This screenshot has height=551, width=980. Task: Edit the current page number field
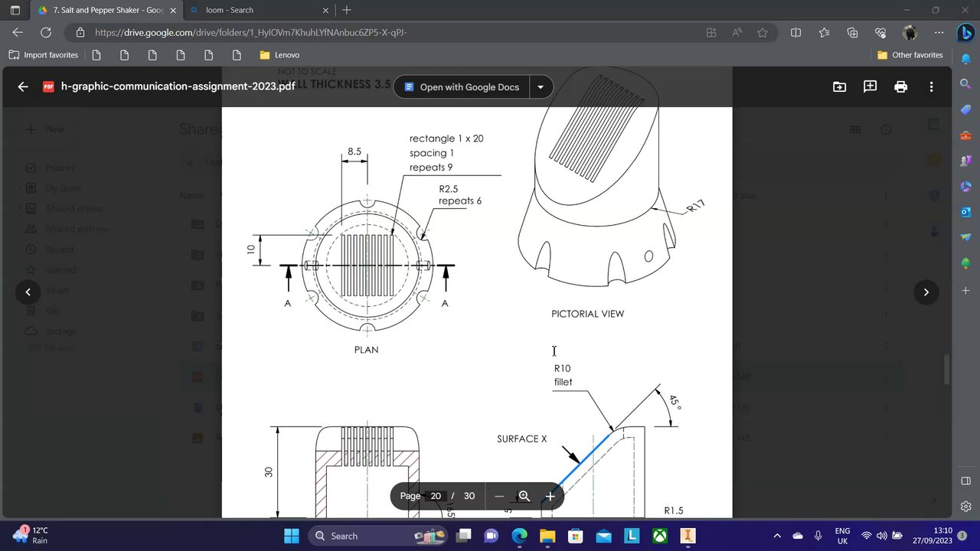pyautogui.click(x=436, y=496)
